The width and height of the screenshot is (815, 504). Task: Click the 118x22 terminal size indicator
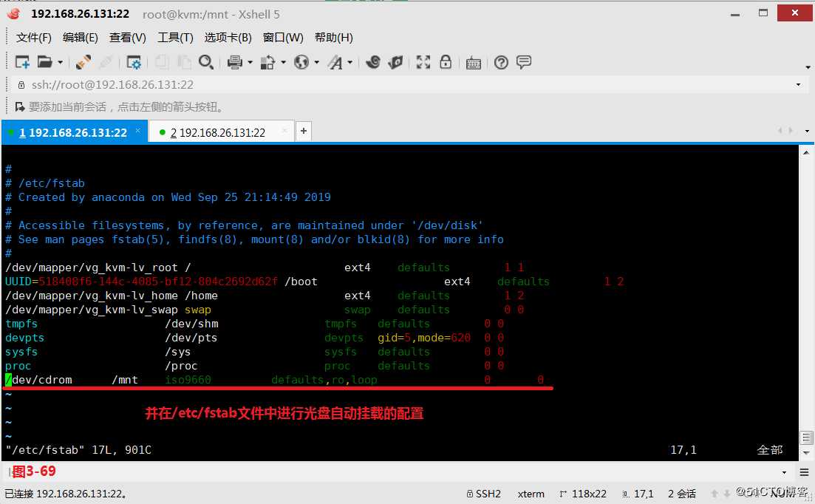tap(583, 494)
